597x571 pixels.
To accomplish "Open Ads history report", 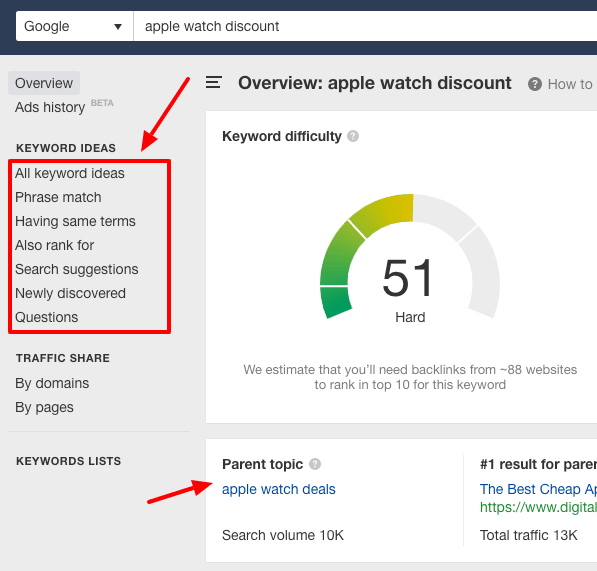I will click(50, 107).
